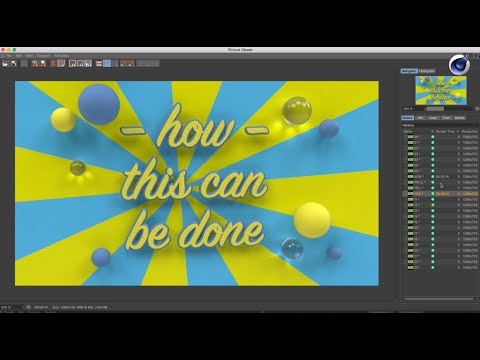Viewport: 480px width, 360px height.
Task: Switch to the Filter tab
Action: click(446, 118)
